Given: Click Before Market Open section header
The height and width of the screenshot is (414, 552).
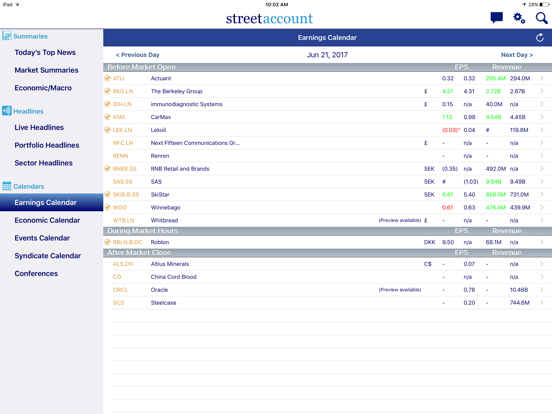Looking at the screenshot, I should click(x=327, y=67).
